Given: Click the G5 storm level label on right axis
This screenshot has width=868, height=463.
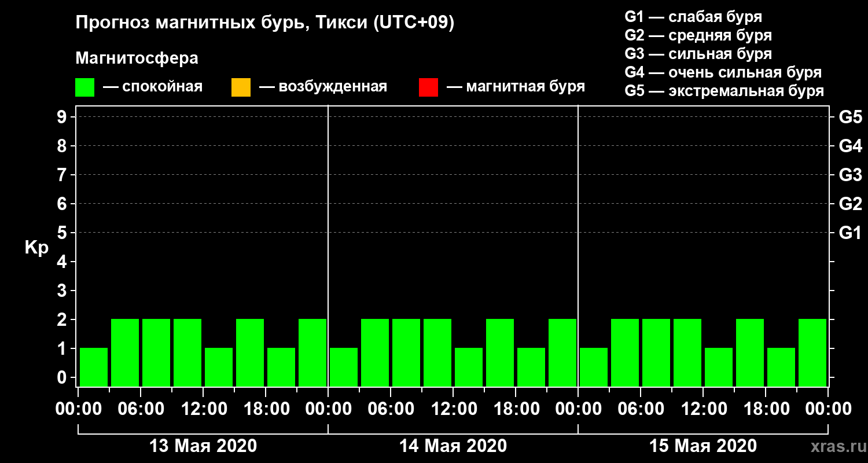Looking at the screenshot, I should 850,117.
